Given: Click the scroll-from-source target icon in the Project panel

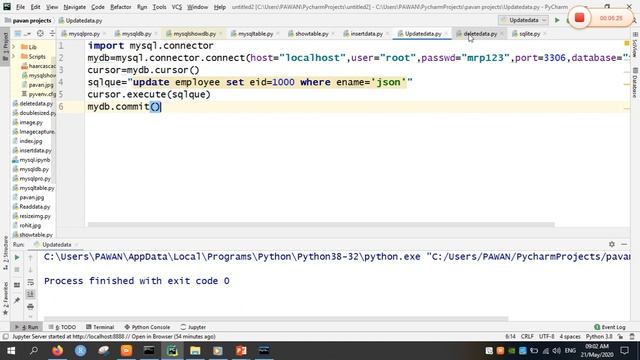Looking at the screenshot, I should coord(40,33).
